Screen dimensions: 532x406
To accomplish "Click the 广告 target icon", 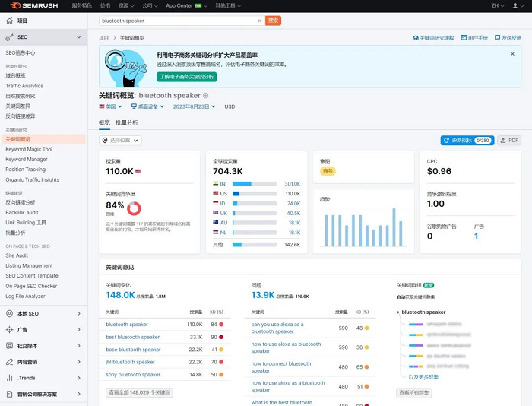I will click(x=9, y=330).
